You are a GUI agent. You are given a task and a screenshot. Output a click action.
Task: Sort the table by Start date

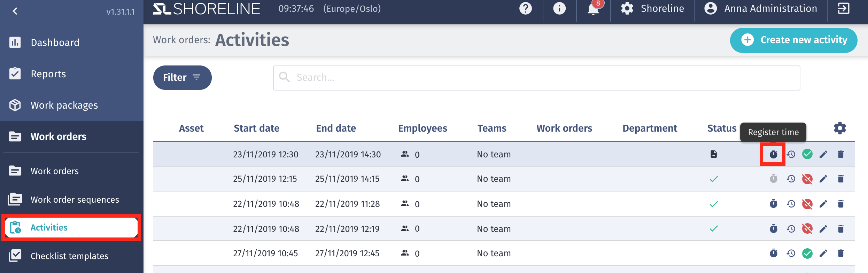click(256, 128)
